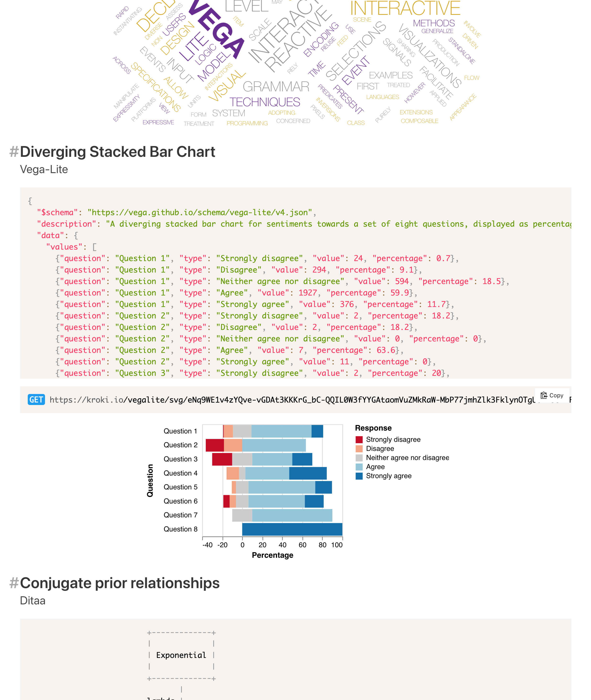Click the Question 8 dark-blue bar

[x=292, y=529]
